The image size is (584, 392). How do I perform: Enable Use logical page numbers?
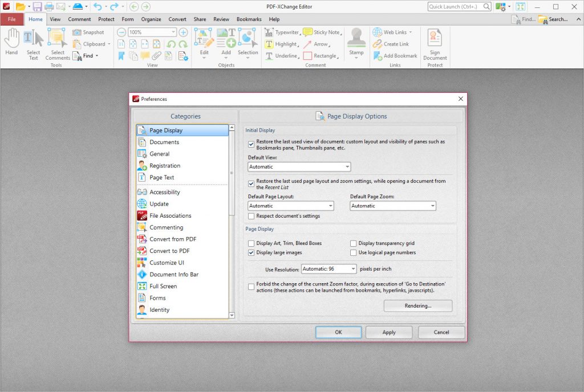[354, 252]
